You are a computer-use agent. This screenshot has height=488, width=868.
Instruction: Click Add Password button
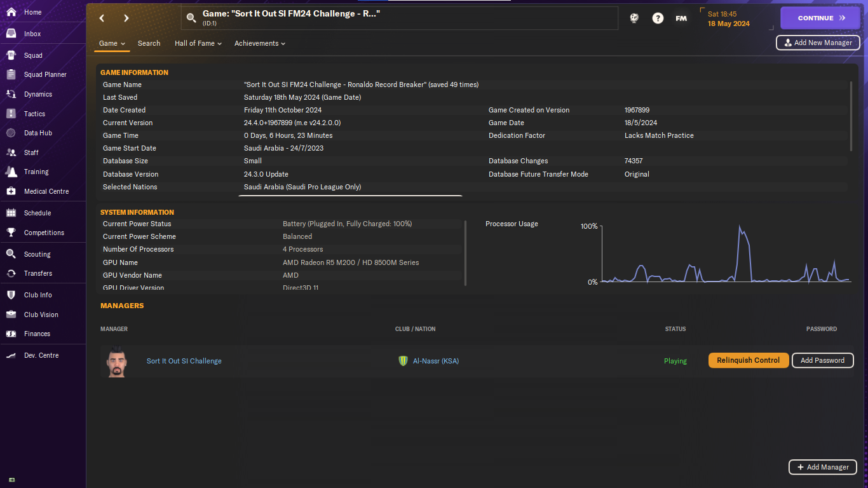(822, 360)
